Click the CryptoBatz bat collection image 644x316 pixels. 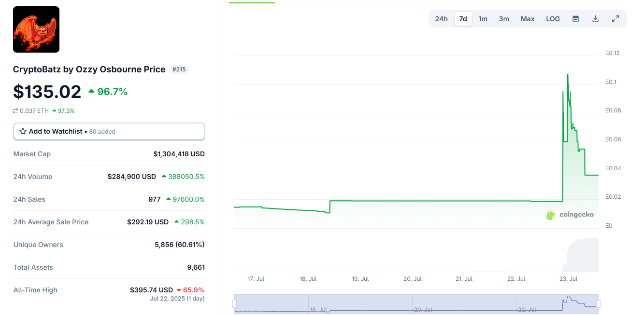[x=36, y=29]
